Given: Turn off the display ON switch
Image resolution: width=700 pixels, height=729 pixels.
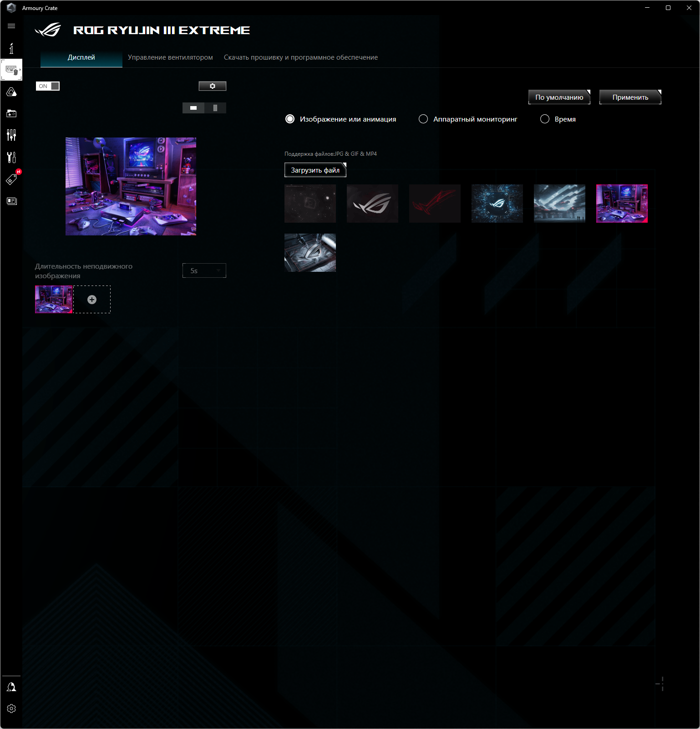Looking at the screenshot, I should pyautogui.click(x=48, y=86).
